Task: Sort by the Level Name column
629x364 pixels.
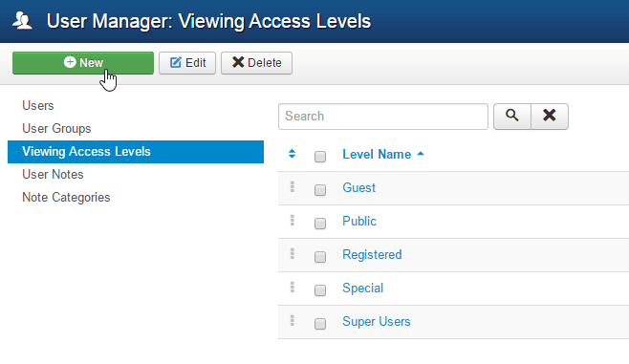Action: (382, 155)
